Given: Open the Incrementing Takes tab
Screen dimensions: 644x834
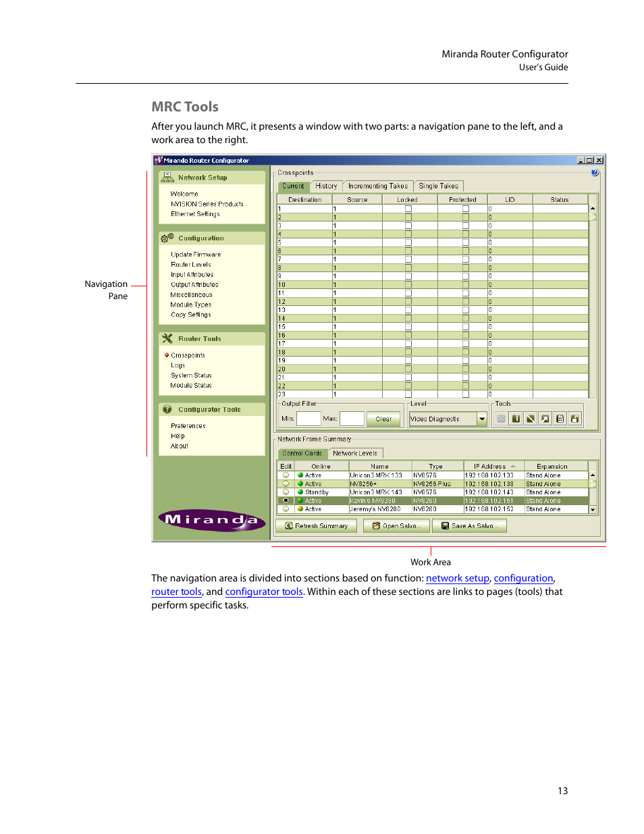Looking at the screenshot, I should click(378, 186).
